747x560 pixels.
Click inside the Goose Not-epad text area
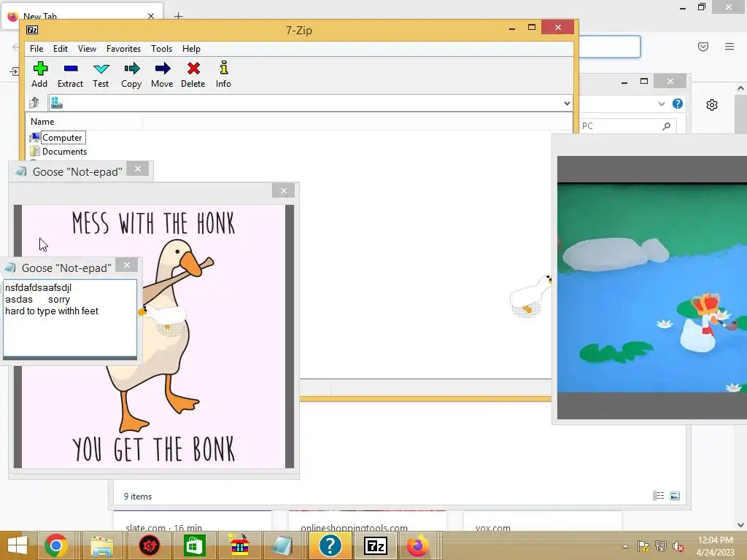point(70,318)
